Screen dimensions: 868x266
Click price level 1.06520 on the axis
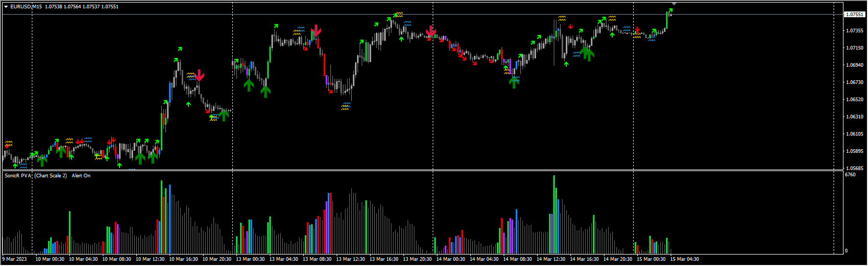tap(854, 100)
